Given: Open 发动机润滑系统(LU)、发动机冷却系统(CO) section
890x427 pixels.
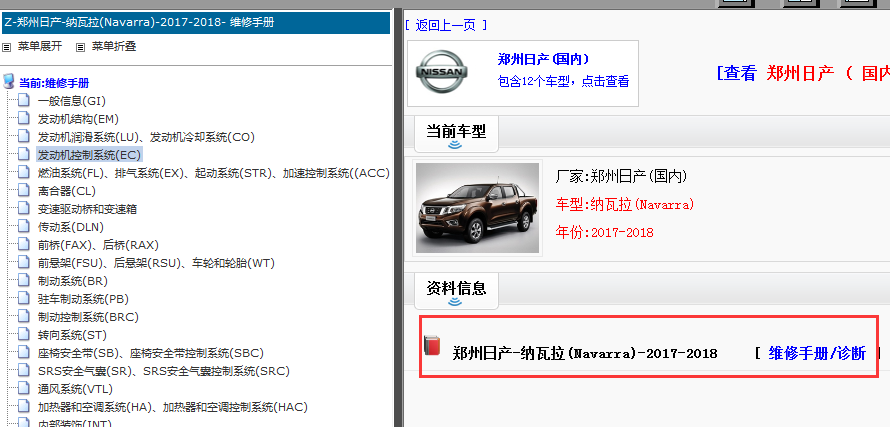Looking at the screenshot, I should point(146,137).
